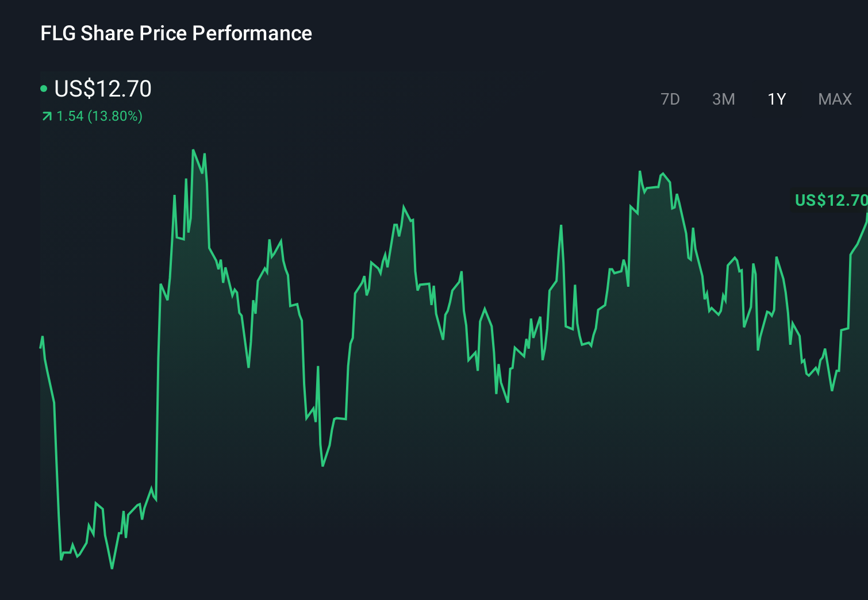Click the highest peak of the price line
The width and height of the screenshot is (868, 600).
tap(194, 149)
